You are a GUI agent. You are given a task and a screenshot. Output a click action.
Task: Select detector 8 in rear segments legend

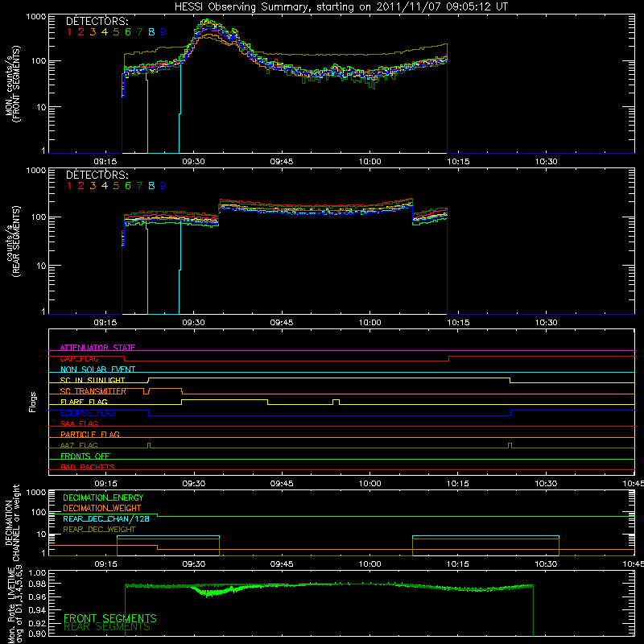point(151,186)
